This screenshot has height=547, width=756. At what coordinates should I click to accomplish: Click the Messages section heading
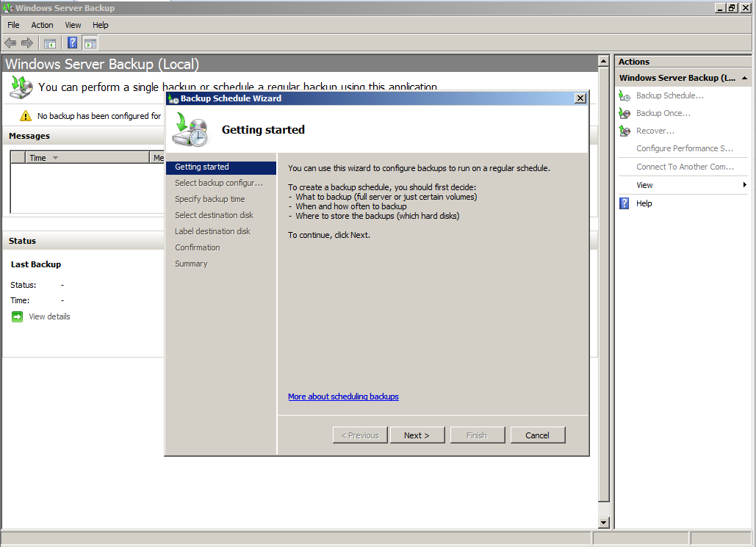(29, 137)
